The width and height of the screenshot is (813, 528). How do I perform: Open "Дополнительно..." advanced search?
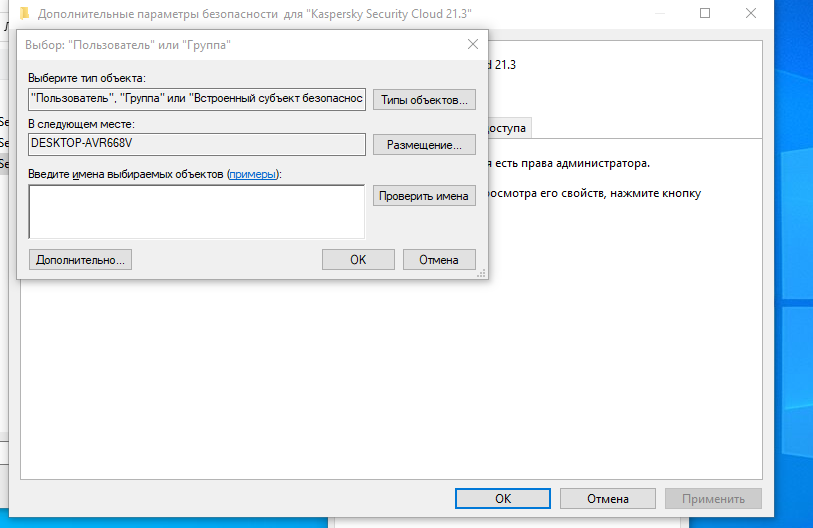[x=80, y=259]
